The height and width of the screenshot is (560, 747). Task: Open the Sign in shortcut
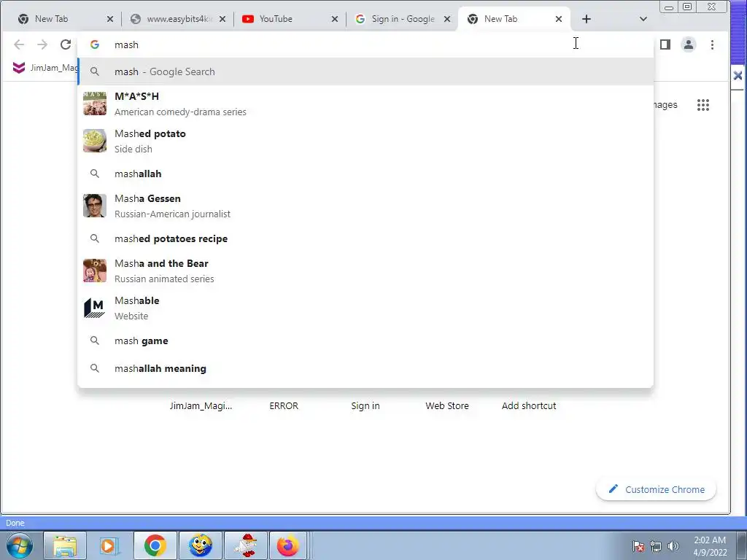(x=365, y=405)
